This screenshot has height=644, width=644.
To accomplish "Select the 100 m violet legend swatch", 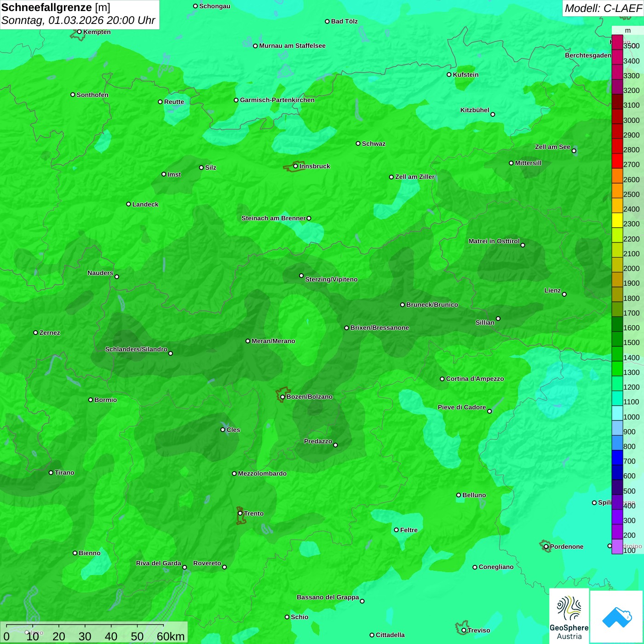I will [617, 546].
